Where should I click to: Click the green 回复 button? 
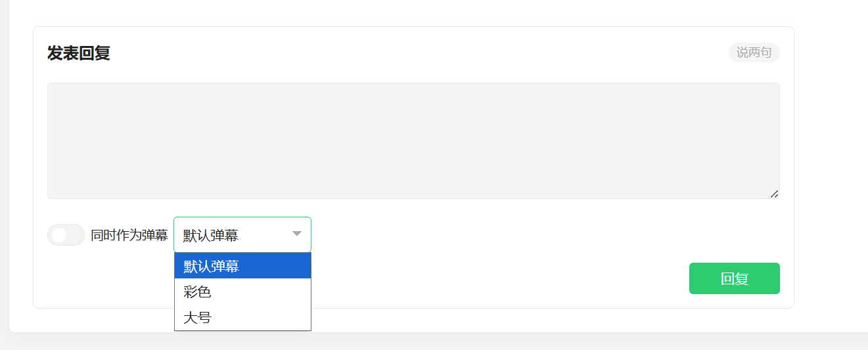735,278
